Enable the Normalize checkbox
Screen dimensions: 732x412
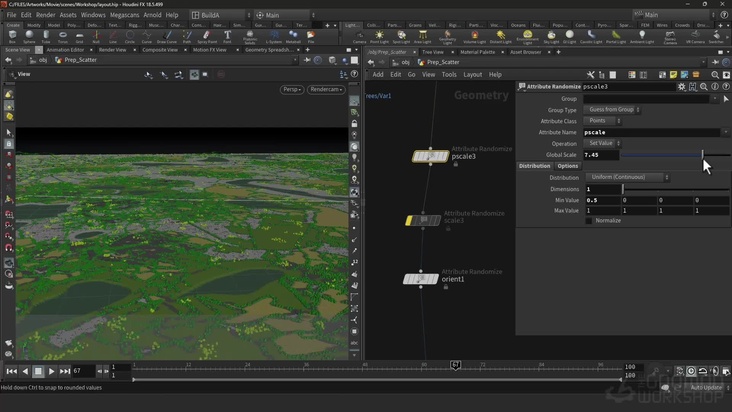pyautogui.click(x=589, y=221)
